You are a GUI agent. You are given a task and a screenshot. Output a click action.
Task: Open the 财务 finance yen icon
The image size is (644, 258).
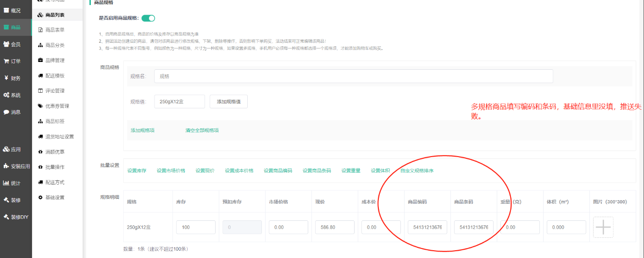pyautogui.click(x=6, y=78)
